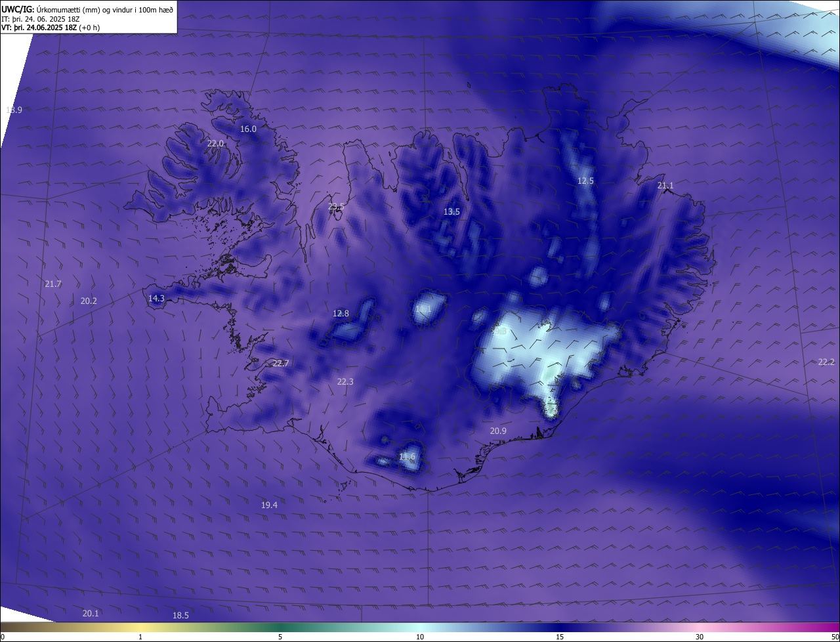Viewport: 840px width, 642px height.
Task: Click the 1 tick on color scale
Action: coord(140,637)
